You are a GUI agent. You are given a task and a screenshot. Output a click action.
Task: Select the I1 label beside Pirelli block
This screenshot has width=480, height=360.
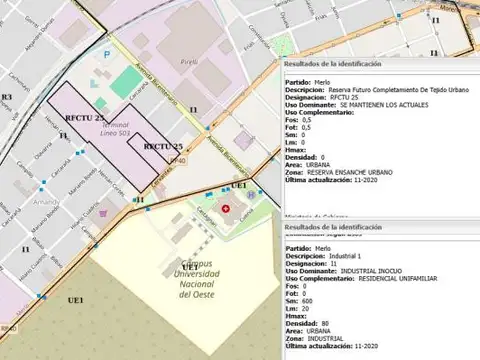(x=193, y=110)
